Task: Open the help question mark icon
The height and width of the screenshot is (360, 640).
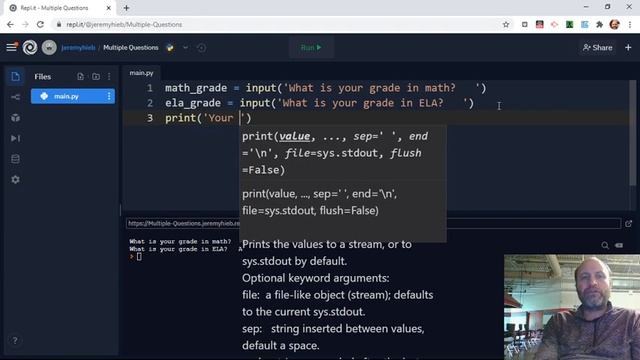Action: click(15, 340)
